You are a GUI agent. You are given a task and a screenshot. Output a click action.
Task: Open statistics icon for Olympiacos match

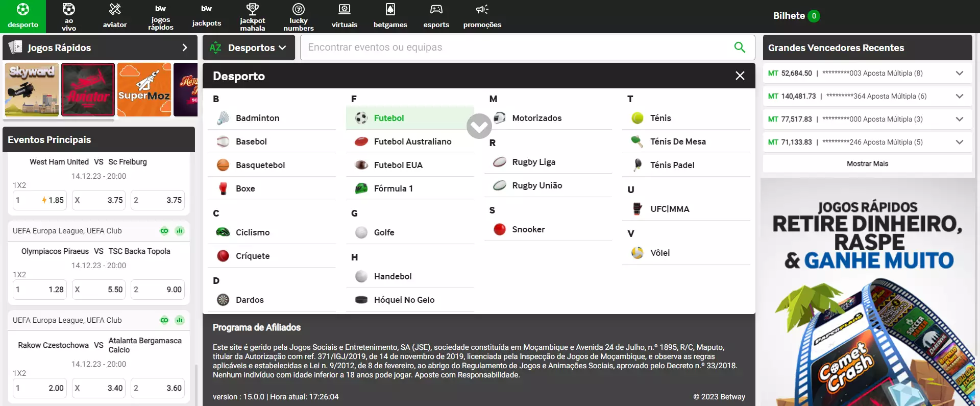click(x=180, y=231)
